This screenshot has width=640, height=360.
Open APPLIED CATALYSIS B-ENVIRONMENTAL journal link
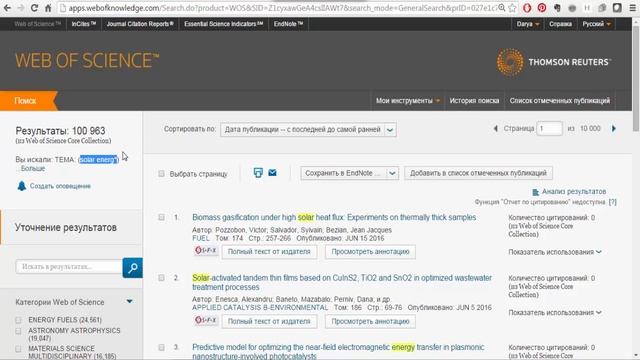[x=260, y=308]
